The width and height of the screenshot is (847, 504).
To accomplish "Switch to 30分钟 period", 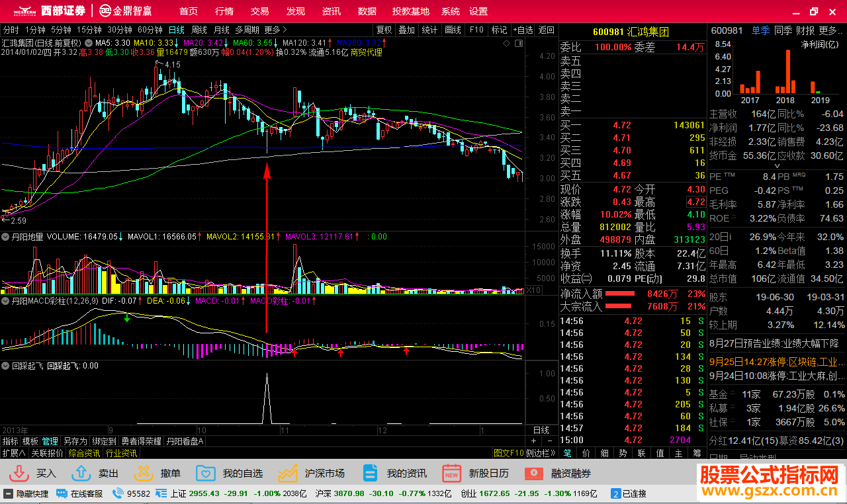I will point(120,30).
